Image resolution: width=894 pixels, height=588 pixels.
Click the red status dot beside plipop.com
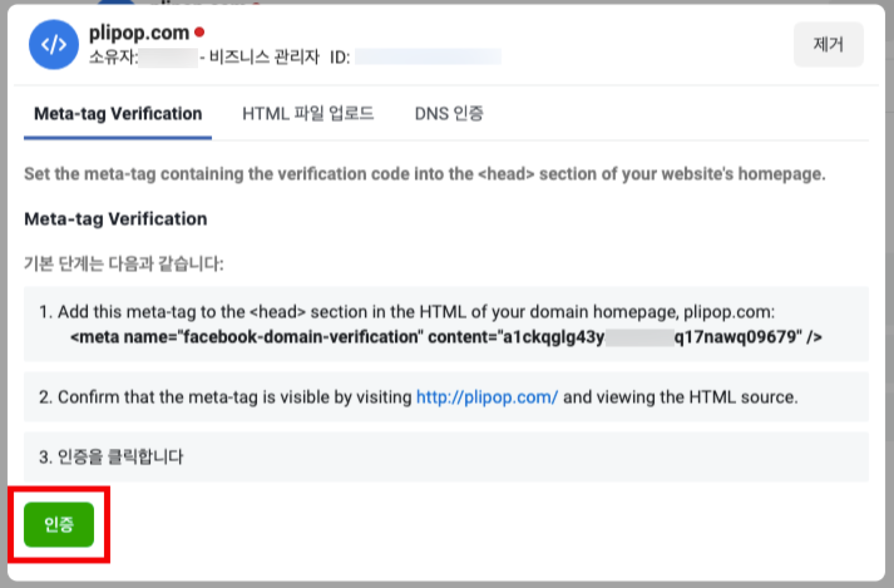[199, 31]
